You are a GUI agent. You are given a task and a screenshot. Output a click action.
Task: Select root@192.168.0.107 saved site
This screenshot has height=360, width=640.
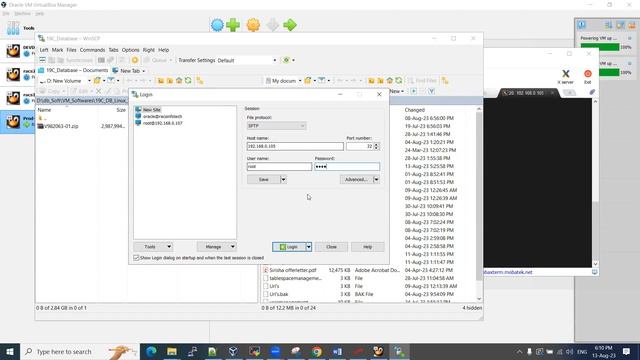tap(162, 123)
